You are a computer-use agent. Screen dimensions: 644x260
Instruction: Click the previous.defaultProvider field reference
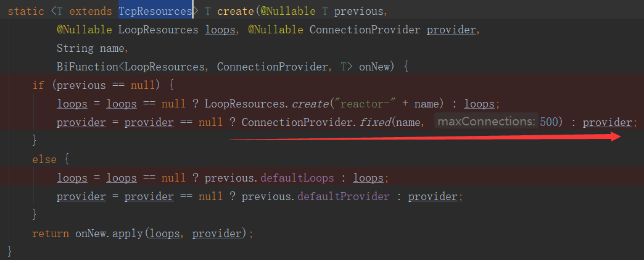coord(315,196)
